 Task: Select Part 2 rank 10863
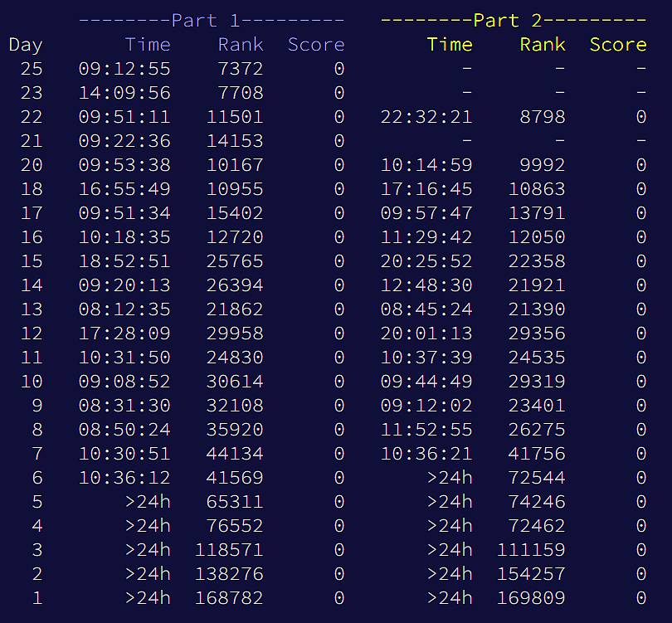(x=537, y=189)
